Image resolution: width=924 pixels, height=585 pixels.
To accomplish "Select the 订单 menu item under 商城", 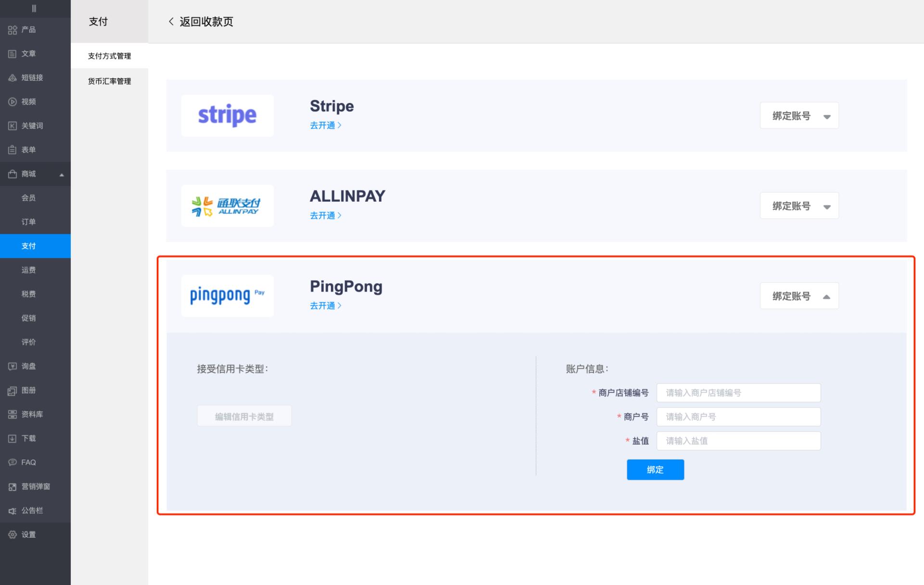I will coord(28,222).
